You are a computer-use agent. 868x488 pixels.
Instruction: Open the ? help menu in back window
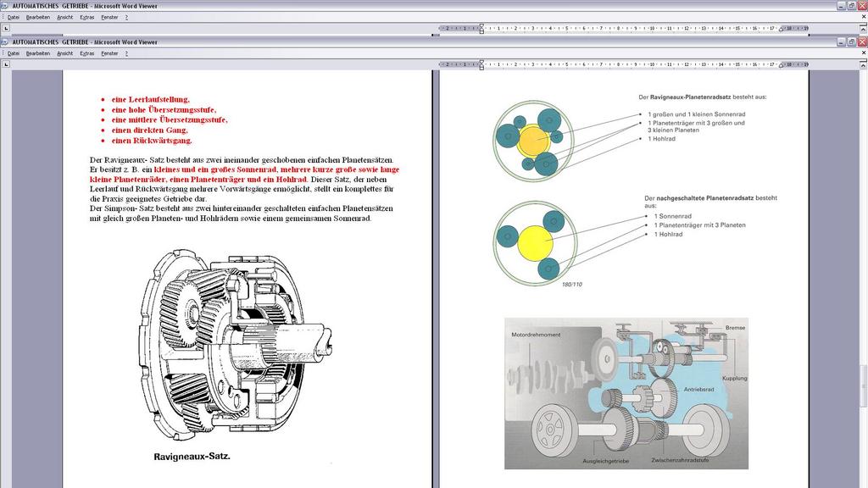[126, 17]
